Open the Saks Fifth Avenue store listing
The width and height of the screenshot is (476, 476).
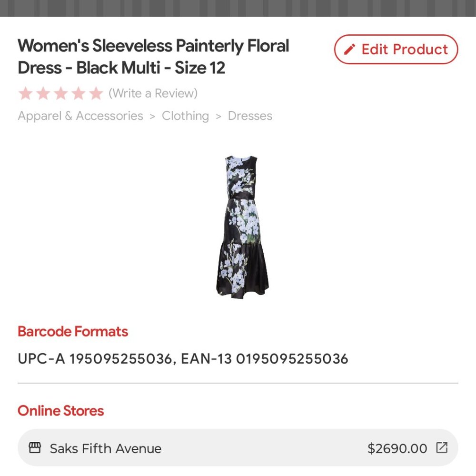[x=106, y=448]
